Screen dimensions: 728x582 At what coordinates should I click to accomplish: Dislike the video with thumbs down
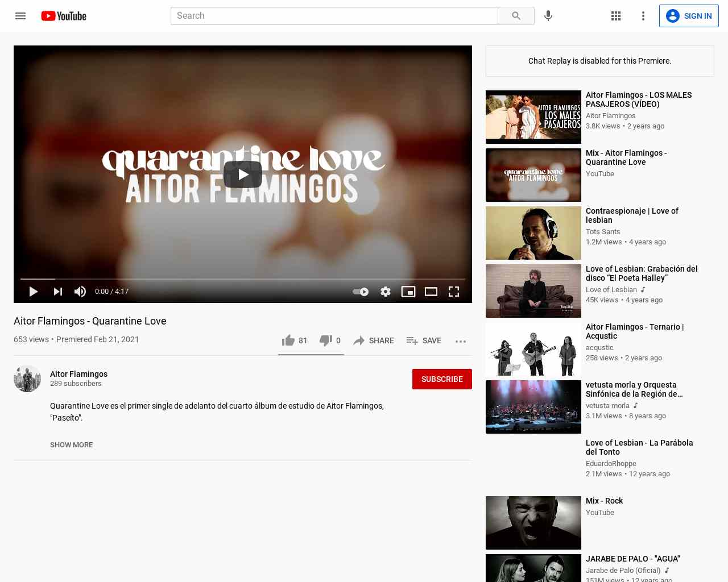[x=330, y=340]
